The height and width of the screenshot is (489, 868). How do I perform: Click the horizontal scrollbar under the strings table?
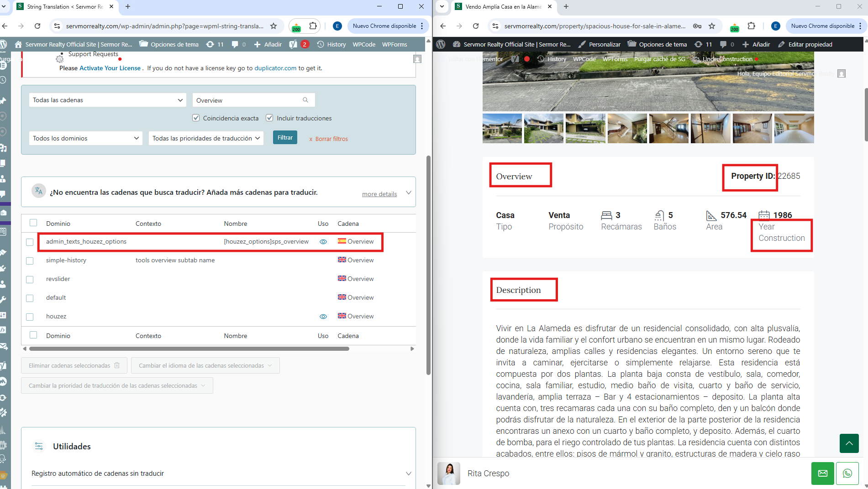coord(189,349)
